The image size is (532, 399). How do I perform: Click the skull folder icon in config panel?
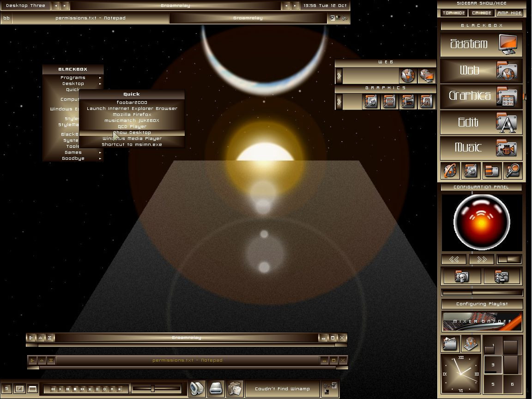pos(461,276)
